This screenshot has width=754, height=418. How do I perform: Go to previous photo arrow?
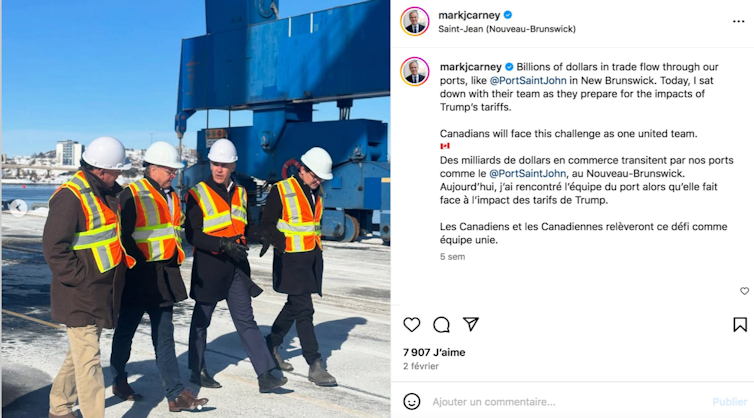click(x=18, y=208)
